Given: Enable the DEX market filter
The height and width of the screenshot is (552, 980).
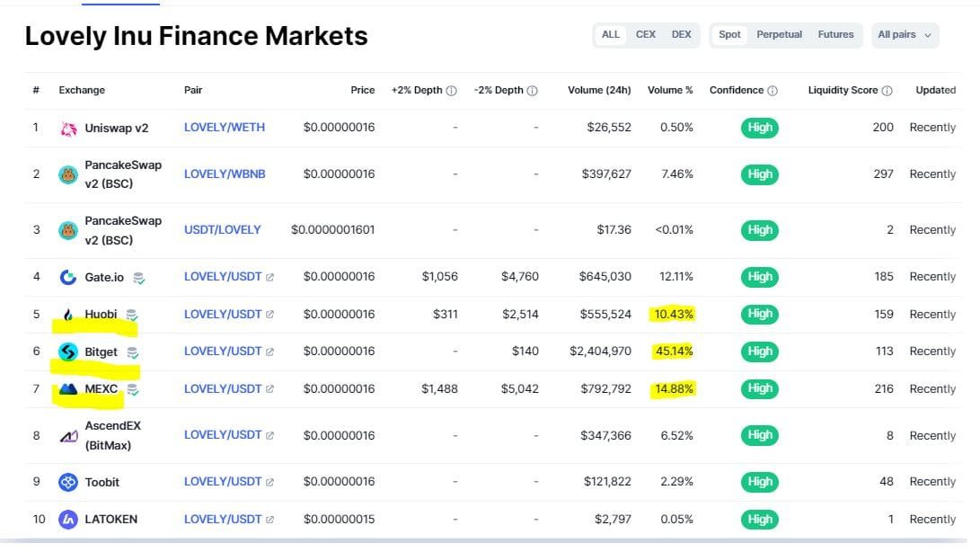Looking at the screenshot, I should 680,34.
